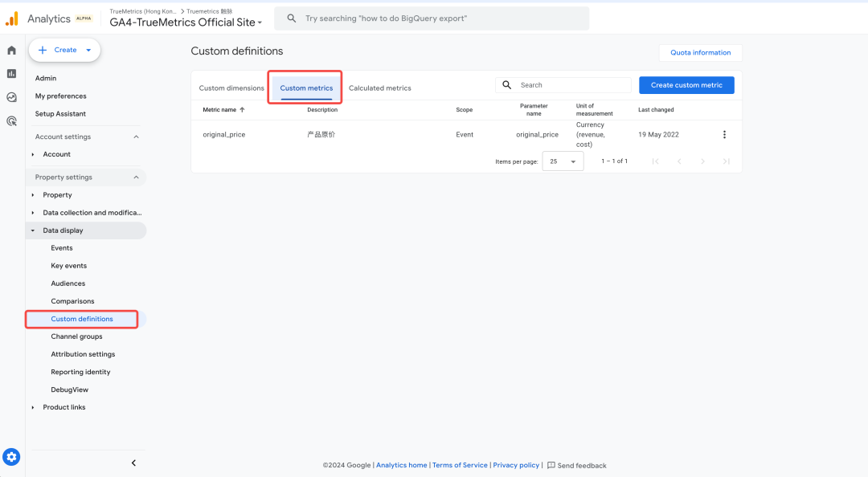The height and width of the screenshot is (477, 868).
Task: Switch to the Calculated metrics tab
Action: pyautogui.click(x=379, y=88)
